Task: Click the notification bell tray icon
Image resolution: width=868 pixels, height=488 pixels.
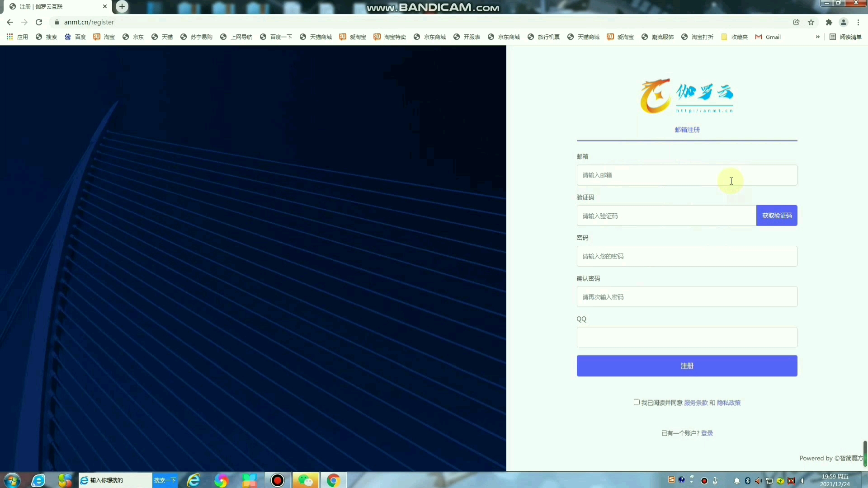Action: click(737, 481)
